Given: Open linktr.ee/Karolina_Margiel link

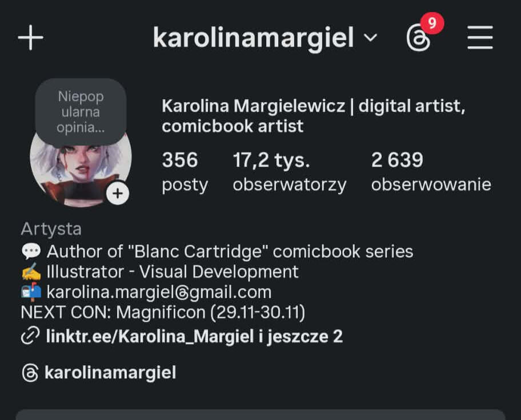Looking at the screenshot, I should (150, 336).
